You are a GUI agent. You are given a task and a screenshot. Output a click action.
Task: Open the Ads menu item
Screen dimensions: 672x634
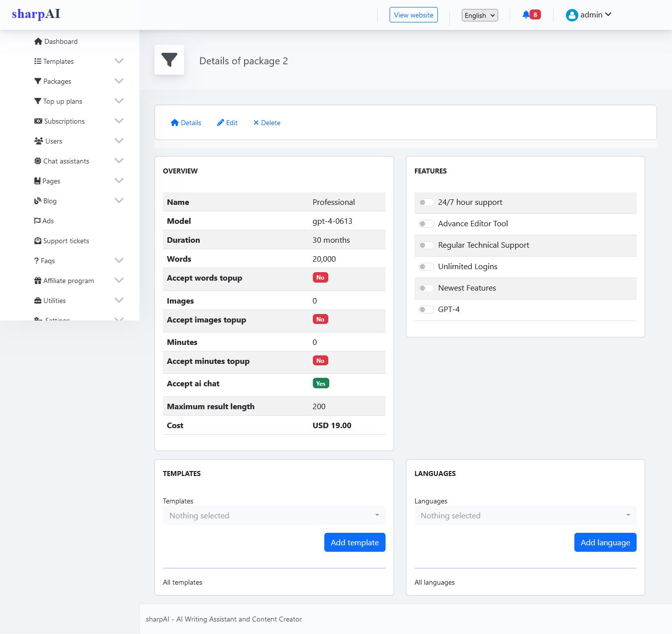[x=44, y=221]
